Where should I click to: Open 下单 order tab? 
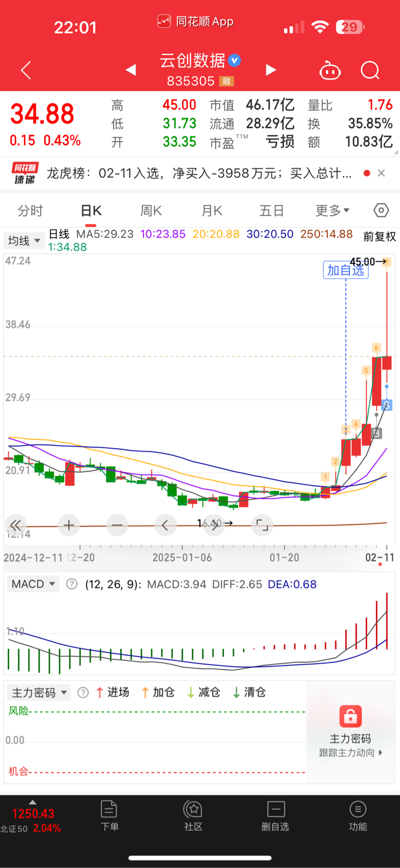pos(109,816)
